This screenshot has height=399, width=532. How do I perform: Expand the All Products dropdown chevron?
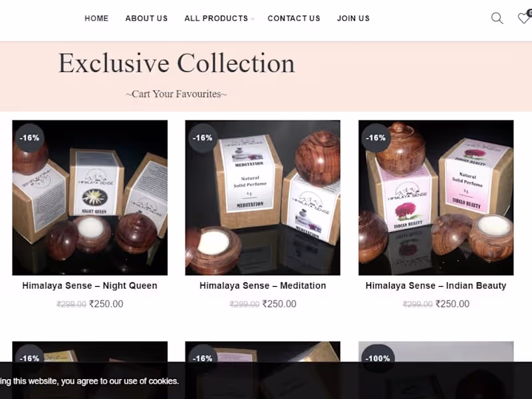(253, 19)
